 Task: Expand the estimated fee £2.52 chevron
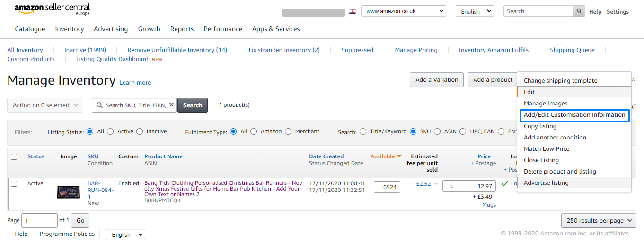click(x=436, y=184)
